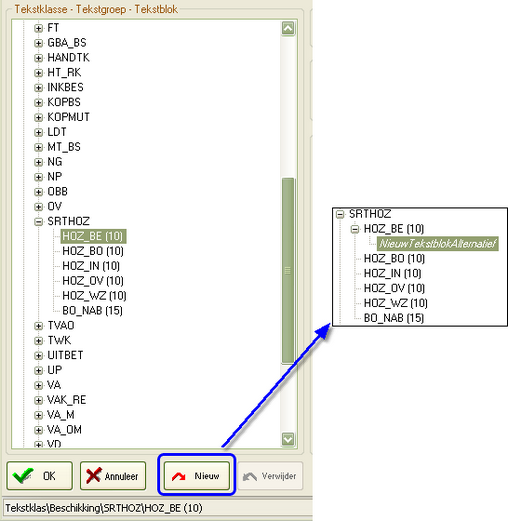Select HOZ_OV (10) in the main tree
This screenshot has height=521, width=508.
point(93,281)
